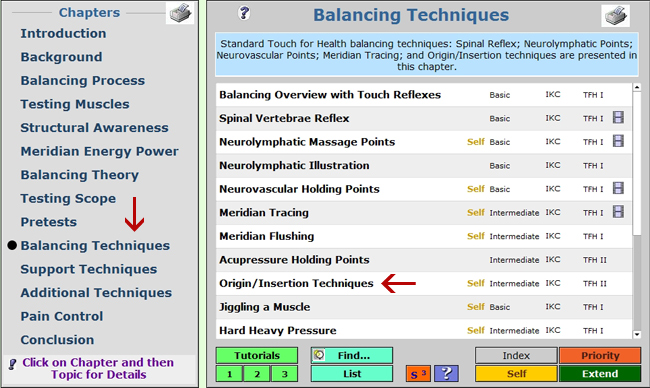650x388 pixels.
Task: Click the topic list scrollbar thumb
Action: (637, 163)
